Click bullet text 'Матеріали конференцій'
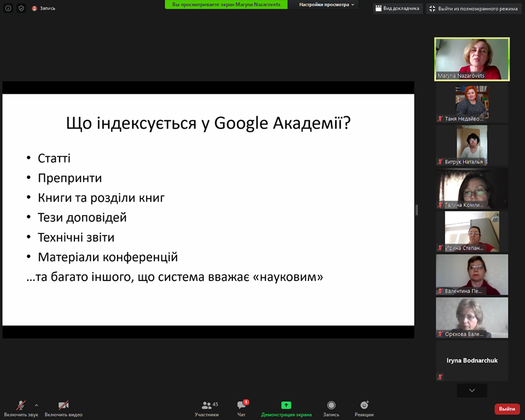This screenshot has height=420, width=525. pos(108,257)
